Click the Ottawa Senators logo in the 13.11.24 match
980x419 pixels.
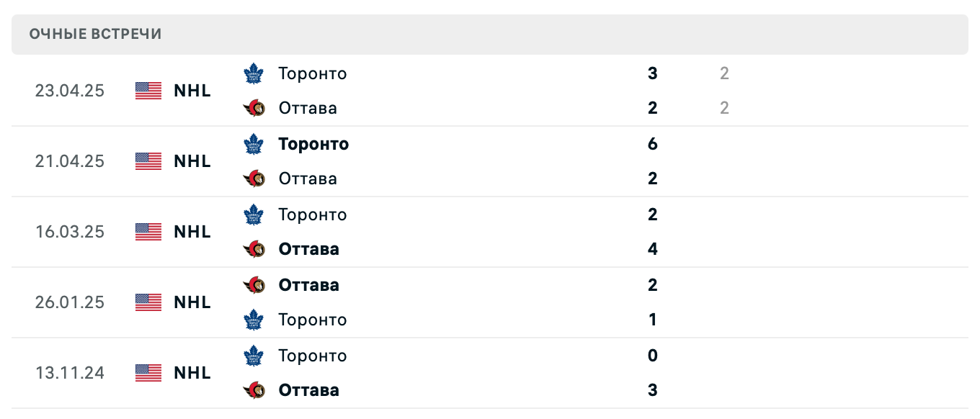pyautogui.click(x=254, y=389)
